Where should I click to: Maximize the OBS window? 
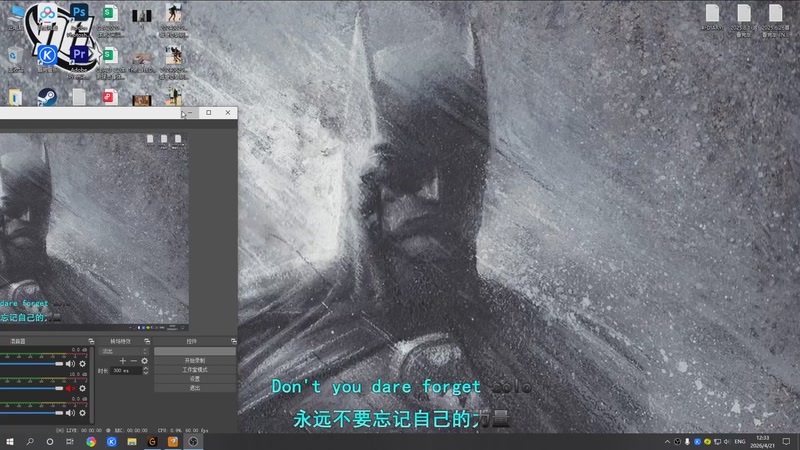(x=209, y=113)
